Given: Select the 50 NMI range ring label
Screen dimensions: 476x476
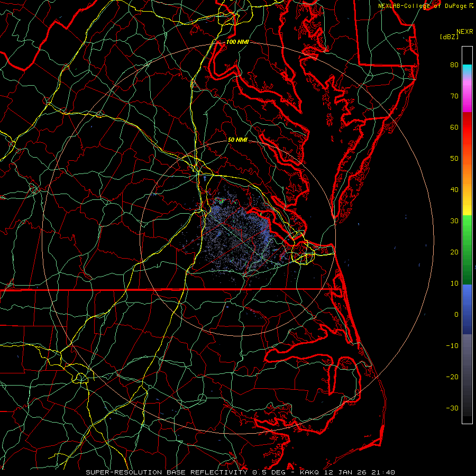Looking at the screenshot, I should [x=237, y=140].
